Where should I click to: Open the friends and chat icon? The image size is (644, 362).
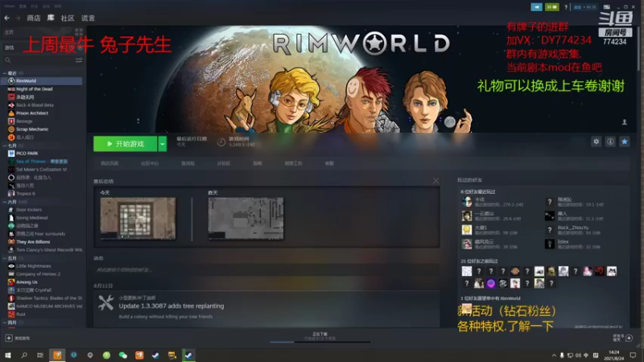coord(629,338)
